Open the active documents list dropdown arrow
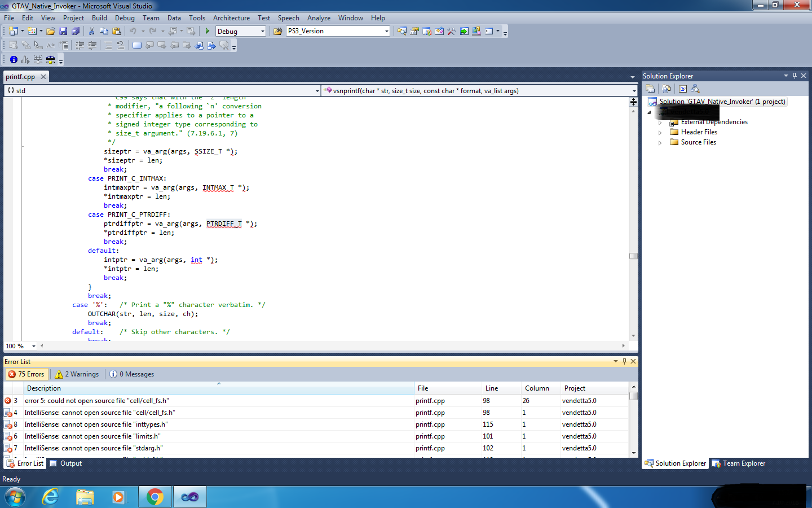The height and width of the screenshot is (508, 812). point(633,77)
